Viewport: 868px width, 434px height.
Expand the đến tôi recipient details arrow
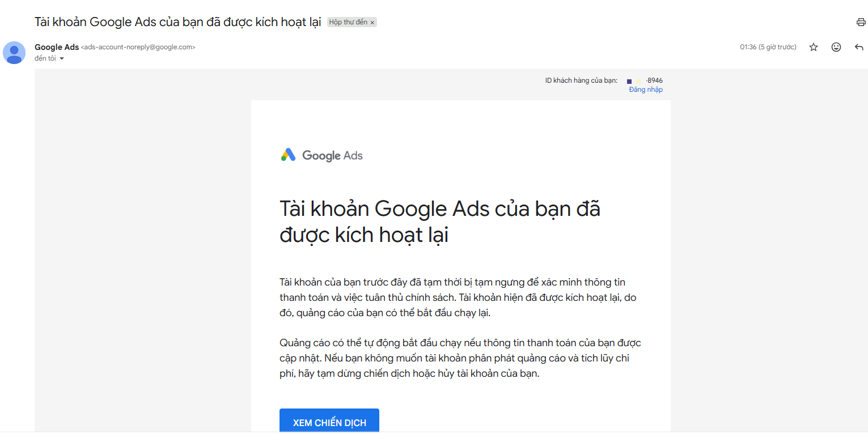[x=61, y=59]
